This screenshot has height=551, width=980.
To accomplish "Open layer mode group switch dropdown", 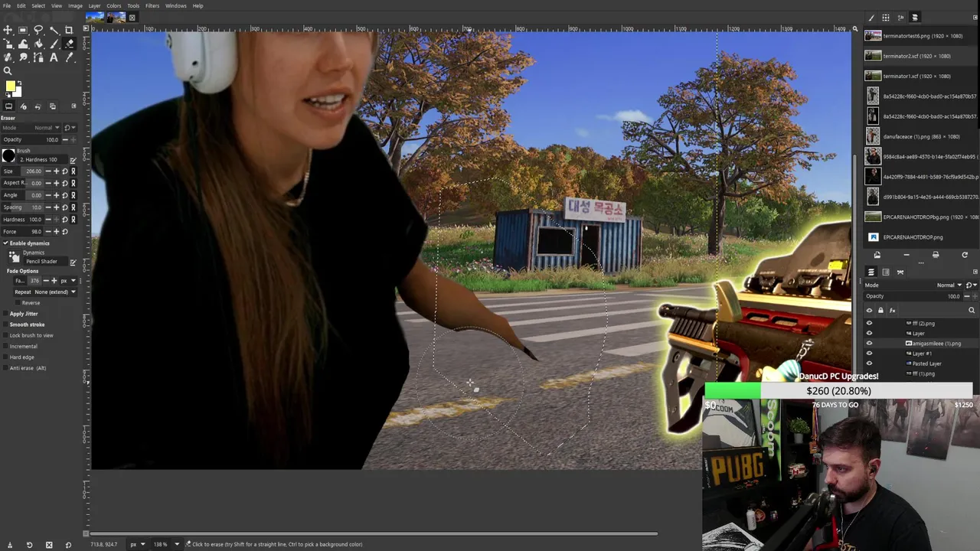I will click(x=971, y=285).
